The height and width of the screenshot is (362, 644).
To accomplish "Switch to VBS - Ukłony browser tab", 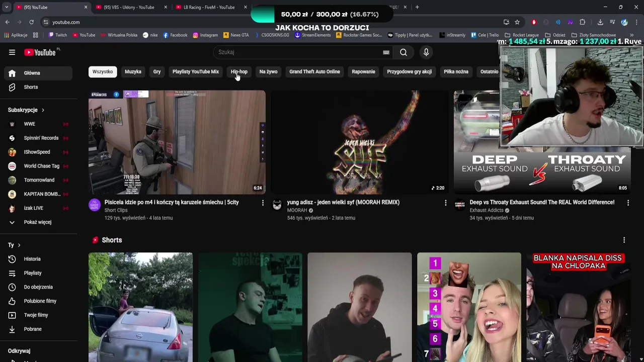I will 129,7.
